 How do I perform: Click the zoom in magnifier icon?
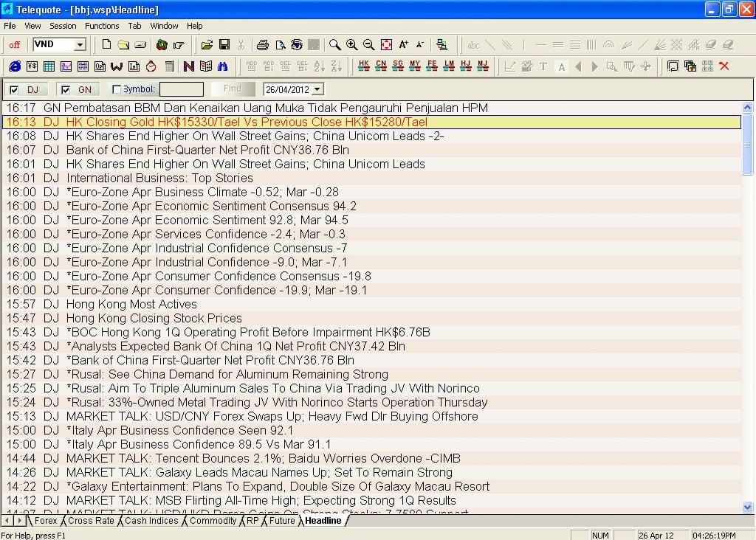pos(351,45)
